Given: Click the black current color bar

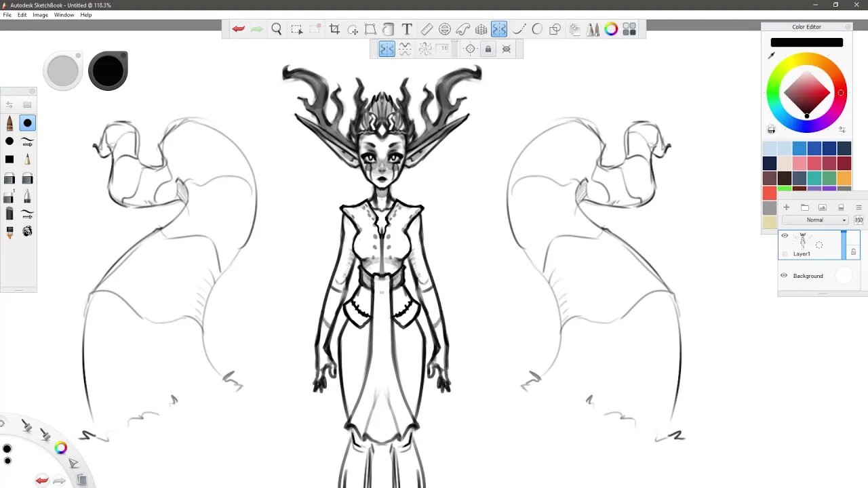Looking at the screenshot, I should (x=806, y=42).
